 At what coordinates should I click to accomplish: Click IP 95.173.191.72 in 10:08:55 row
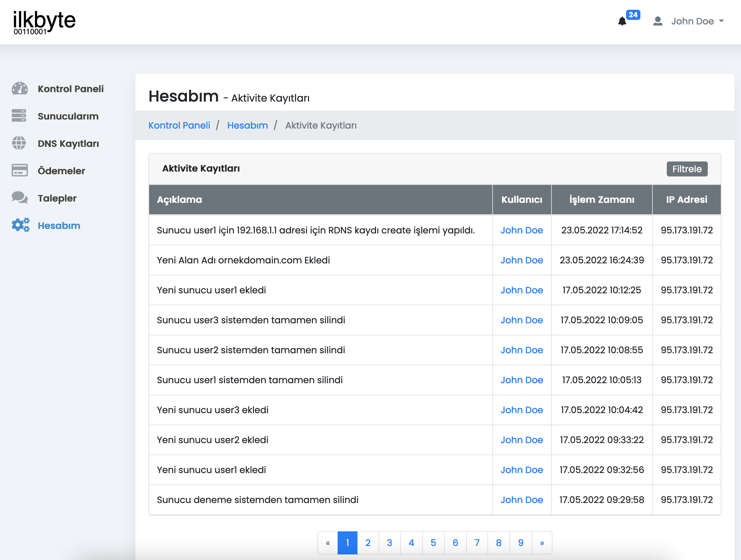point(687,350)
